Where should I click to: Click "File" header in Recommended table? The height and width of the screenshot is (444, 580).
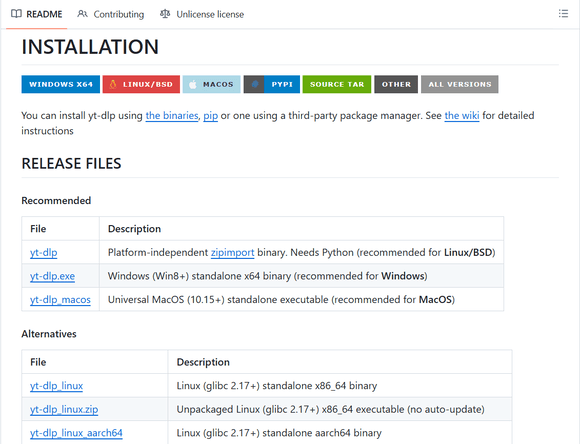click(38, 229)
